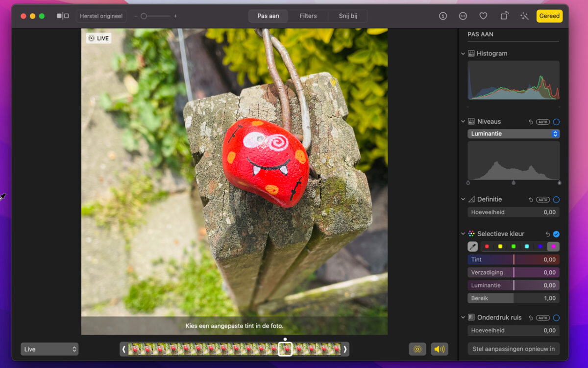Toggle Live Photo using concentric circles button
Screen dimensions: 588x368
[417, 349]
